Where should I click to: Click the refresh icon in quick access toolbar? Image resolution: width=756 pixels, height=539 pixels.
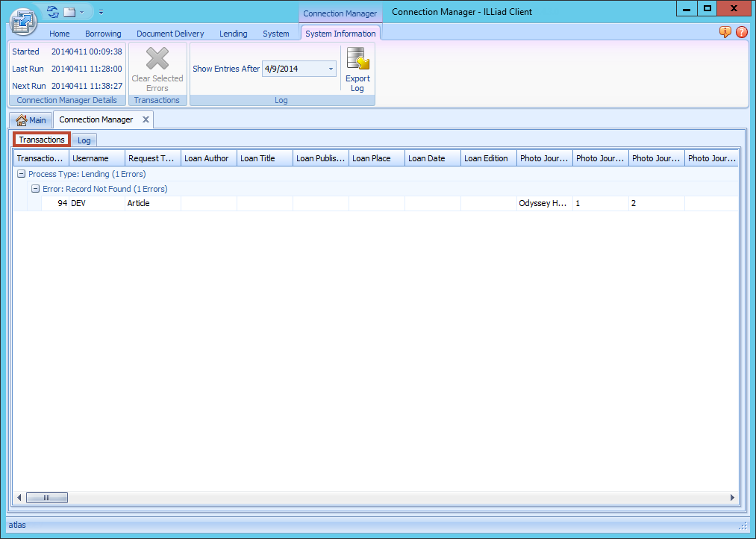52,12
